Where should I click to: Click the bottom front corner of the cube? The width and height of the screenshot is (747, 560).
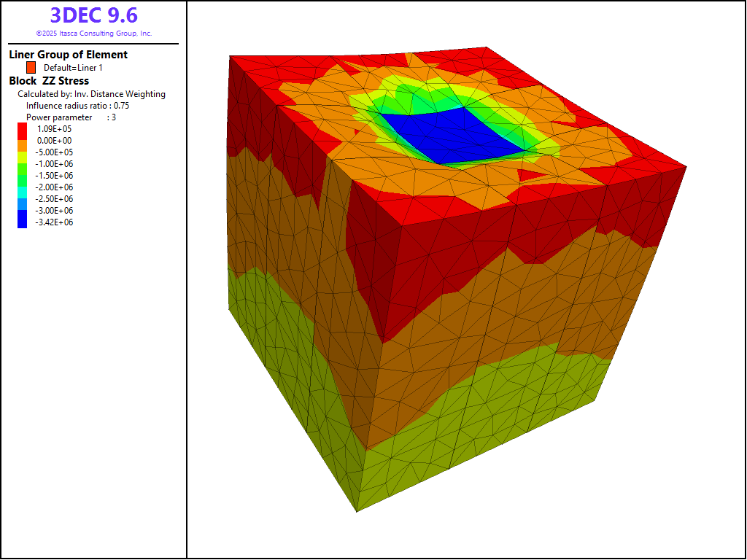(x=357, y=510)
